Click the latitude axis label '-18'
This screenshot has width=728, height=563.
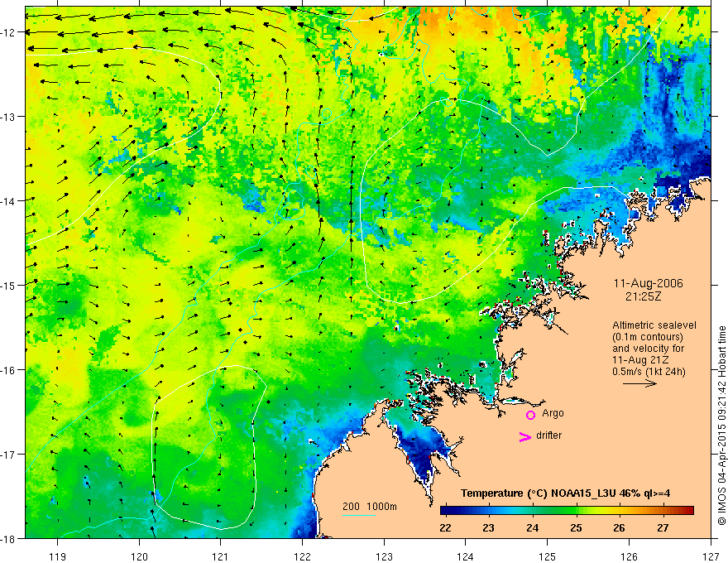9,538
